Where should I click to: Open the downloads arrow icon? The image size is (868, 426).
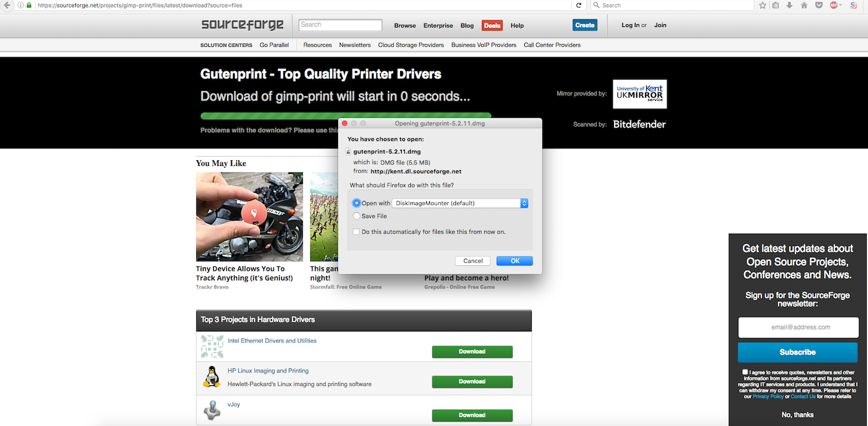pos(789,5)
